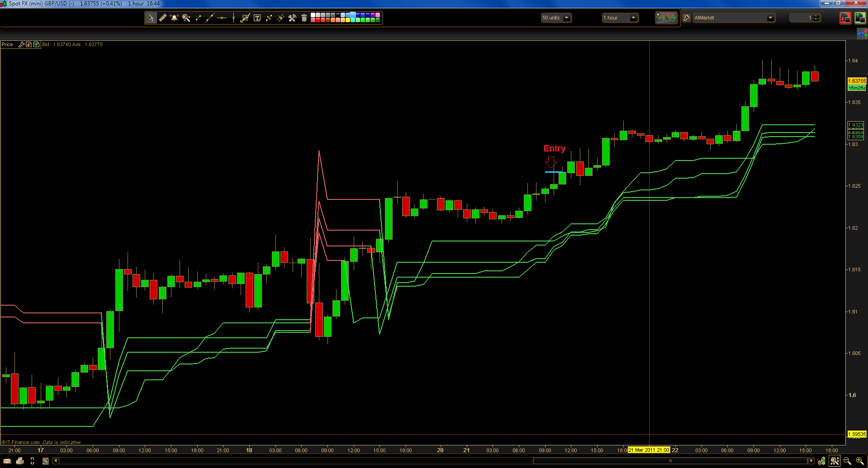Open the 50 units dropdown
The width and height of the screenshot is (868, 468).
pyautogui.click(x=556, y=18)
